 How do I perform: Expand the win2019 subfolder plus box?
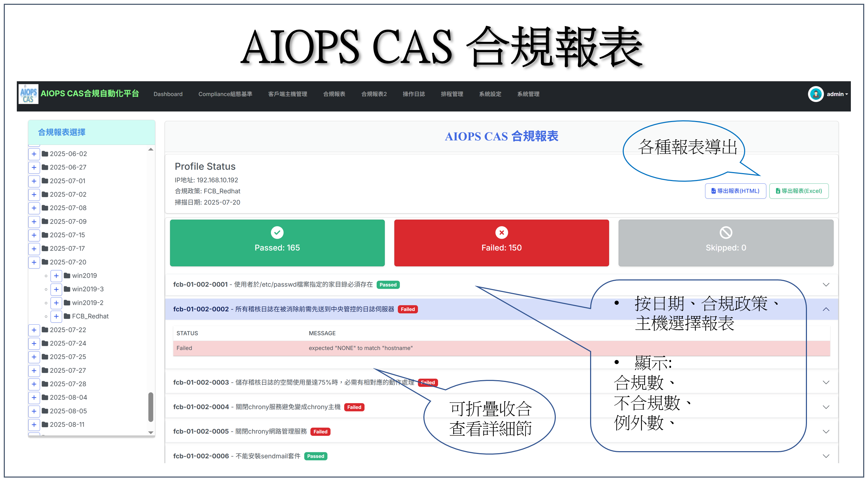coord(56,276)
